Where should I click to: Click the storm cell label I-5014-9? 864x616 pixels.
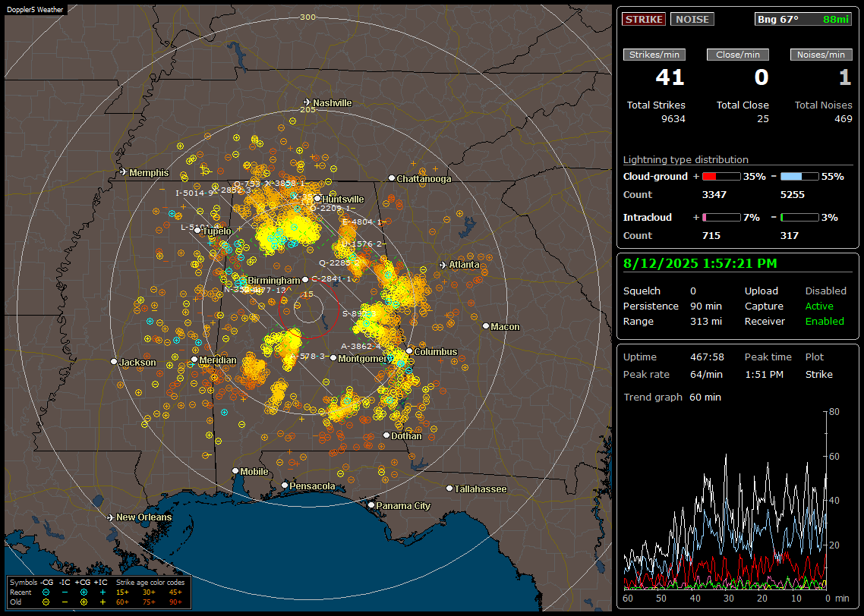click(194, 193)
